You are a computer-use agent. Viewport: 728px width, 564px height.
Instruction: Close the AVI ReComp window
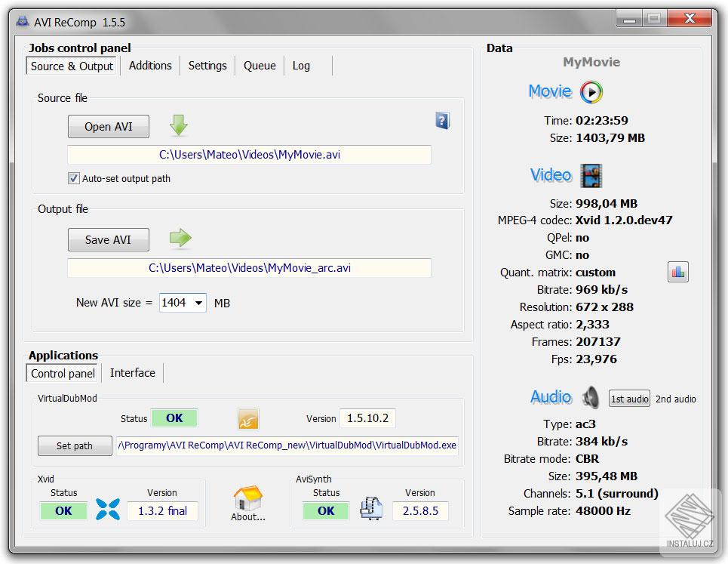coord(690,19)
